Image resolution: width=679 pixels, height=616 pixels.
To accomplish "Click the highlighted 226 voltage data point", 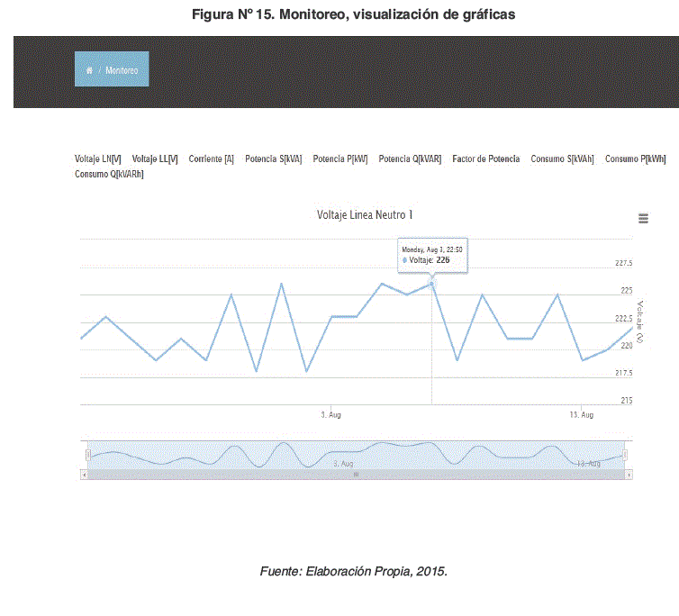I will 431,284.
